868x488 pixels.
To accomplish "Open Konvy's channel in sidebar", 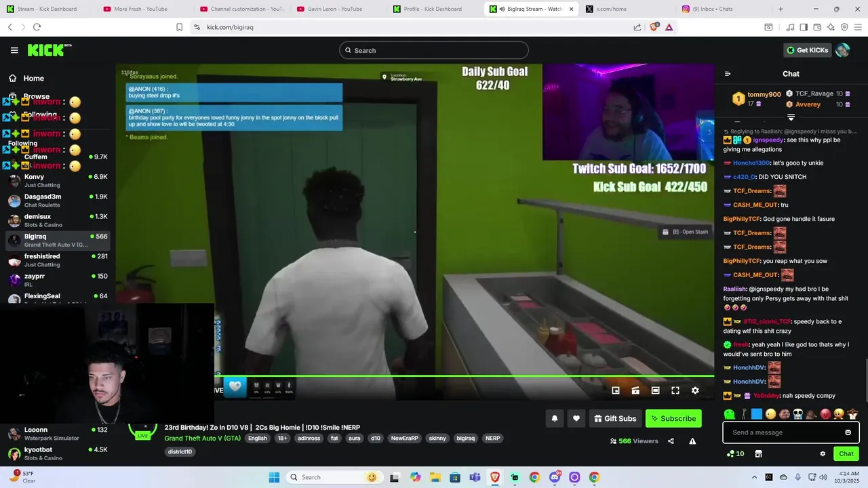I will pyautogui.click(x=58, y=180).
